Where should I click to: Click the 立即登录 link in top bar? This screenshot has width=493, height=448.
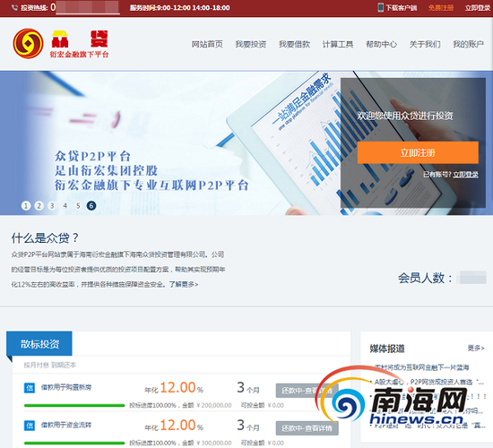pyautogui.click(x=478, y=7)
